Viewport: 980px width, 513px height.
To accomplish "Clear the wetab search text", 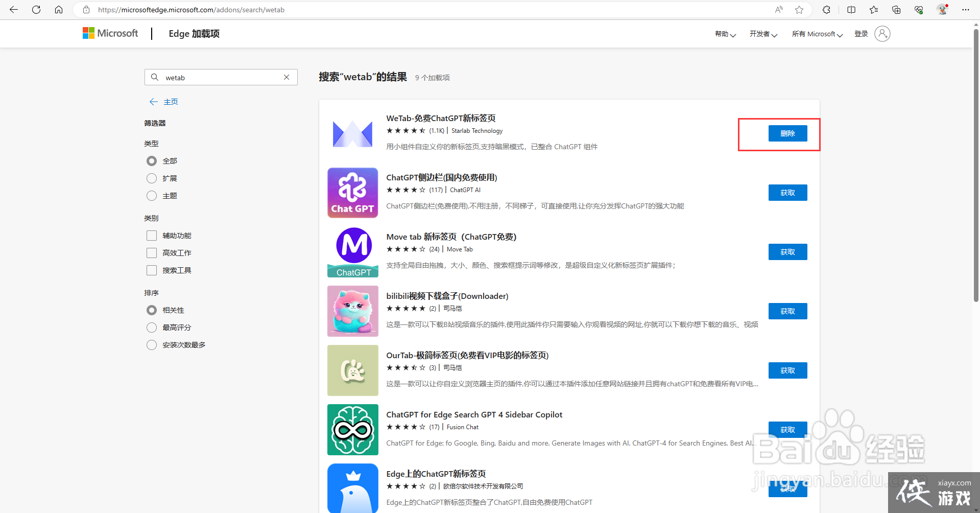I will point(286,77).
